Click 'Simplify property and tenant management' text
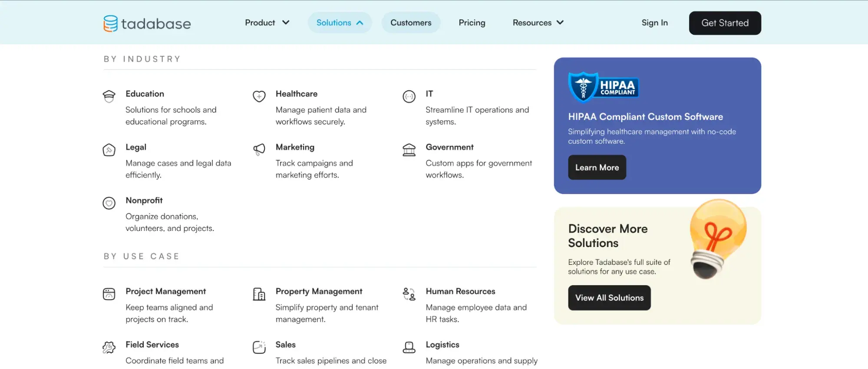The image size is (868, 369). coord(327,313)
